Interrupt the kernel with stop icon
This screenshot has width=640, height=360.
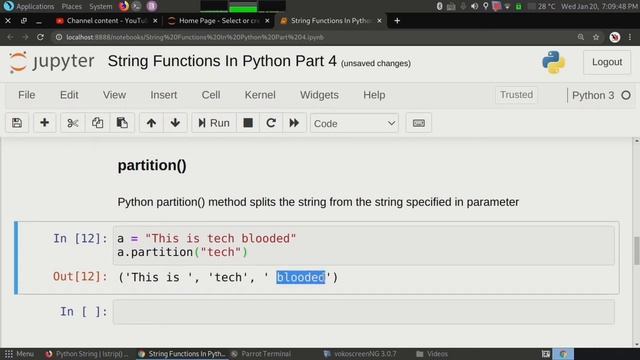point(248,123)
